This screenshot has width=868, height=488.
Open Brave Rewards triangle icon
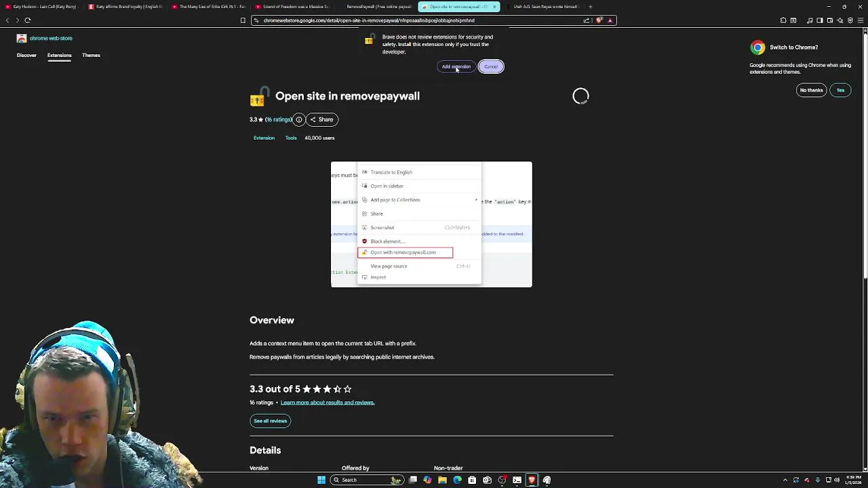click(610, 20)
